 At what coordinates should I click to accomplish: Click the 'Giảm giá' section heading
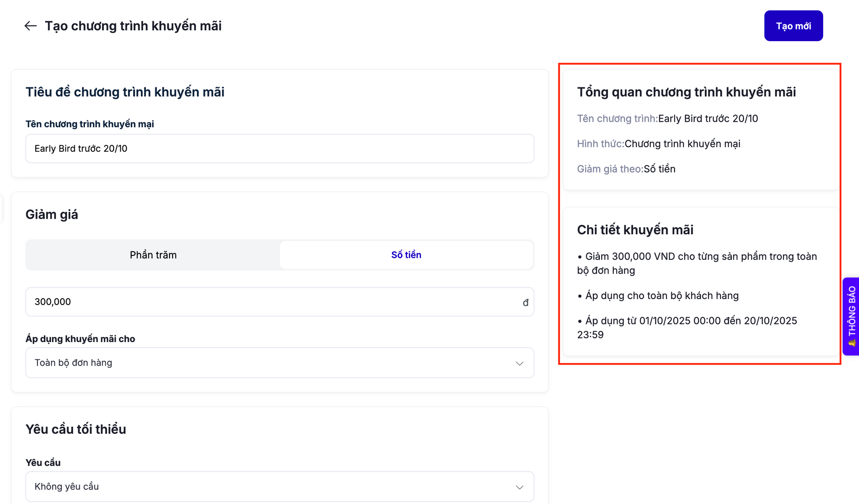point(51,215)
